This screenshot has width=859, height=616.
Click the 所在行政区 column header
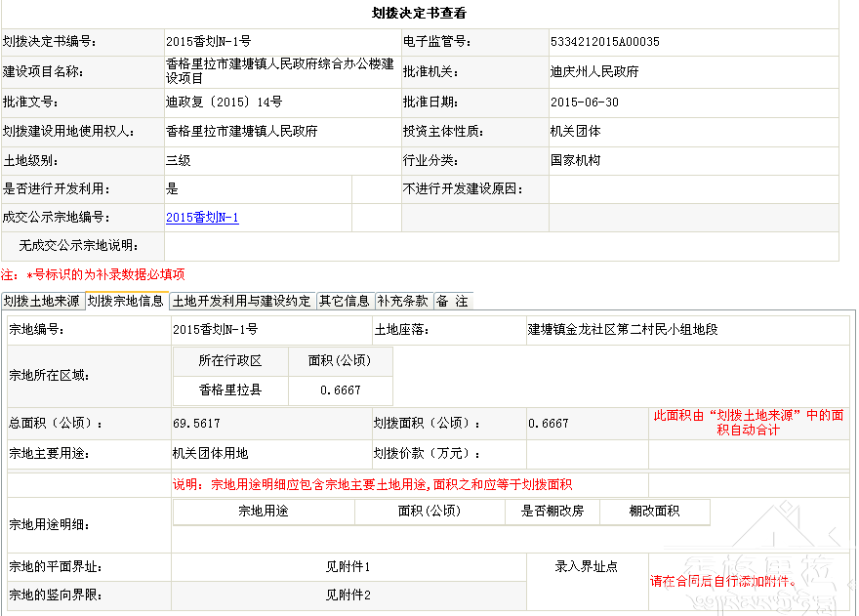(230, 360)
